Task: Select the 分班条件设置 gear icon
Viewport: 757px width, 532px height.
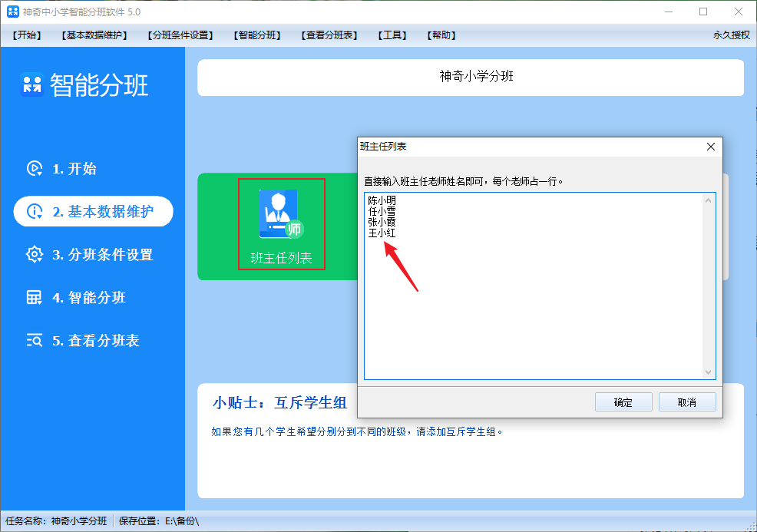Action: click(35, 254)
